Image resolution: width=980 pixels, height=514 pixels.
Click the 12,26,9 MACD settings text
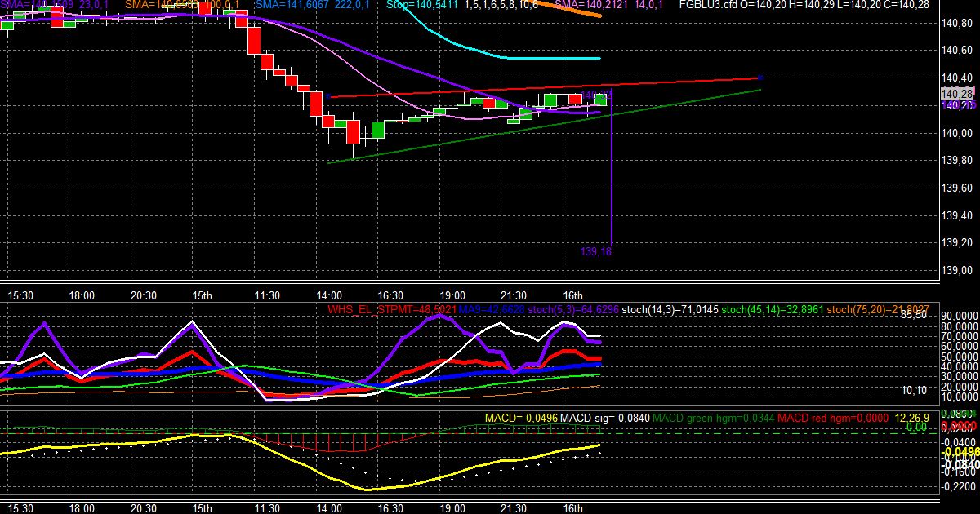911,418
